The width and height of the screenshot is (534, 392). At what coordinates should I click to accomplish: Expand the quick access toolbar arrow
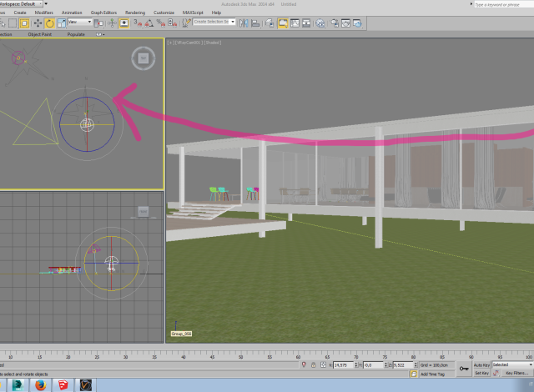[46, 3]
